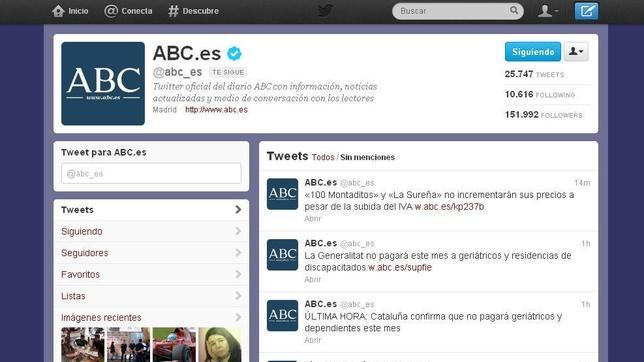Click ABC.es name on ÚLTIMA HORA tweet

pyautogui.click(x=320, y=304)
